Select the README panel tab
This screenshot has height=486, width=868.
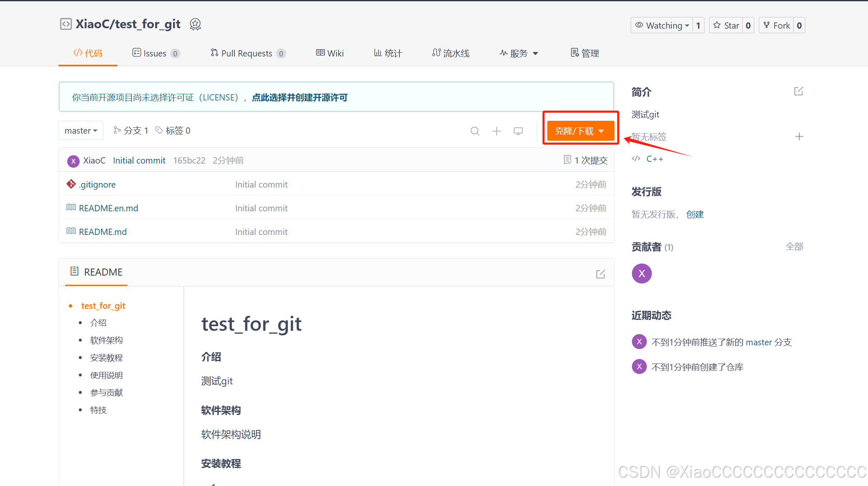(x=96, y=272)
